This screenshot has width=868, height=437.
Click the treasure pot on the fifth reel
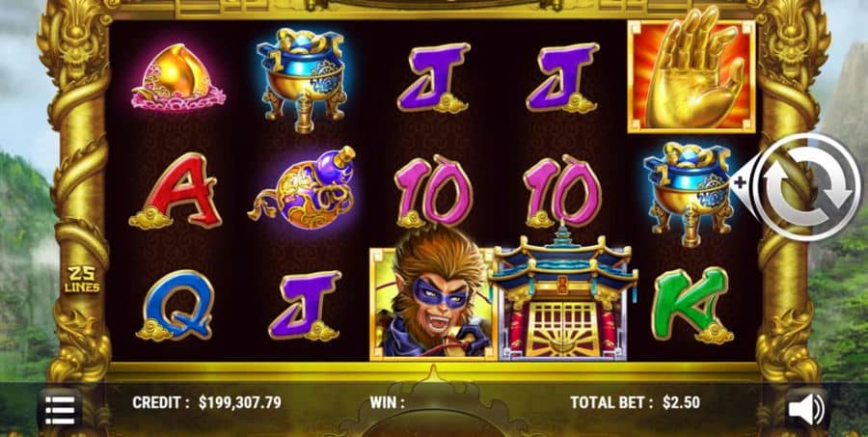point(690,193)
